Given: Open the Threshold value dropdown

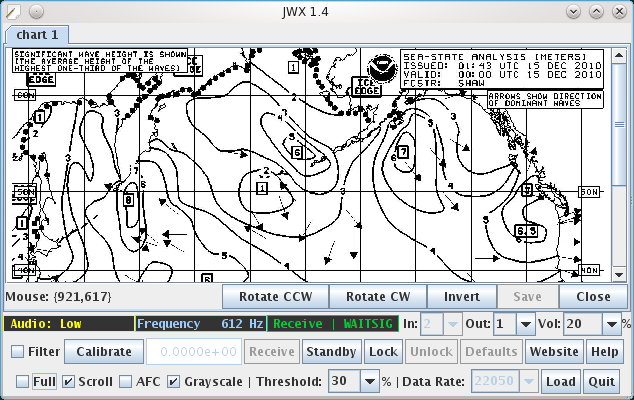Looking at the screenshot, I should click(x=367, y=382).
